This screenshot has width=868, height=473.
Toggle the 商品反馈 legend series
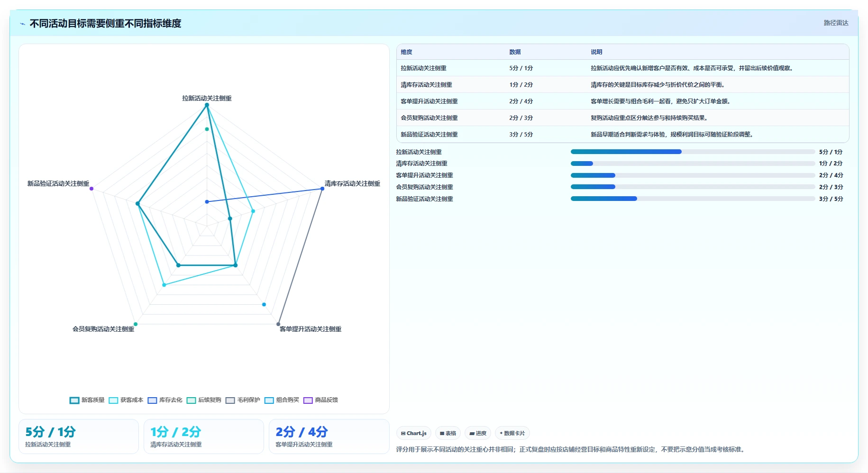point(320,400)
